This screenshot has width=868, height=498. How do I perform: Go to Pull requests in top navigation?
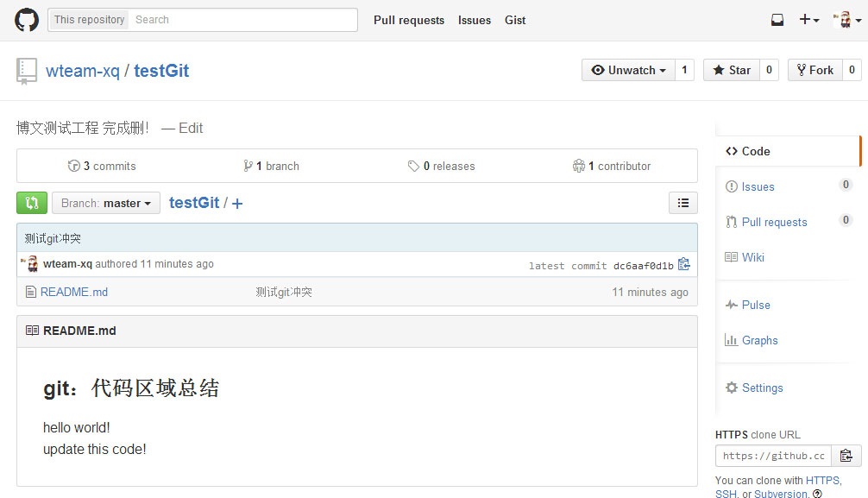[x=409, y=20]
